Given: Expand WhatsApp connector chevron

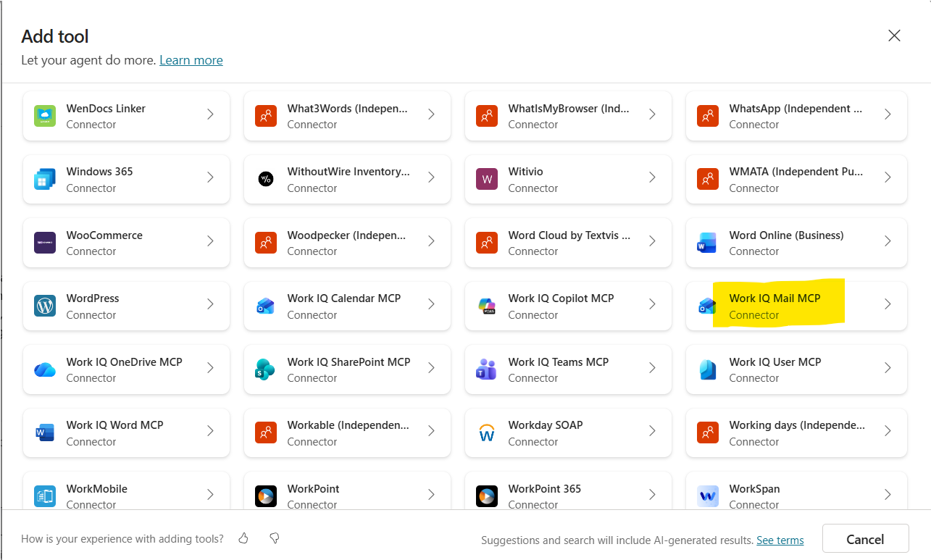Looking at the screenshot, I should click(x=888, y=114).
